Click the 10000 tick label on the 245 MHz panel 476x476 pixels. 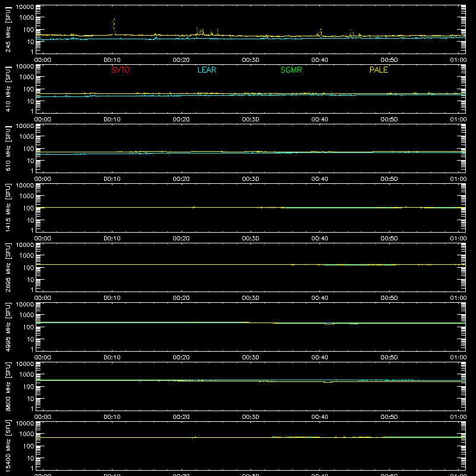pos(25,7)
